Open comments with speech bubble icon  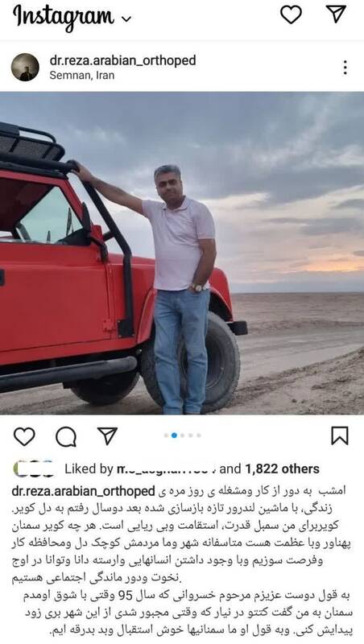(x=66, y=436)
